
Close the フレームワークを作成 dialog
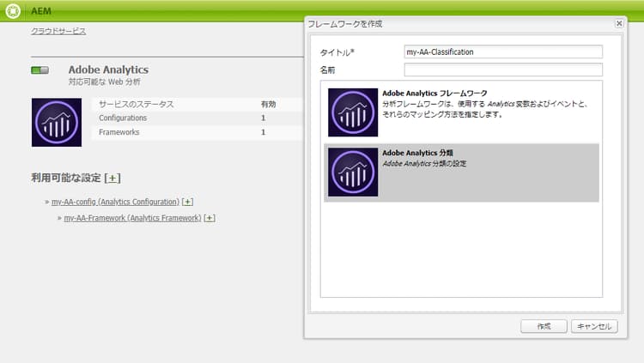coord(619,24)
